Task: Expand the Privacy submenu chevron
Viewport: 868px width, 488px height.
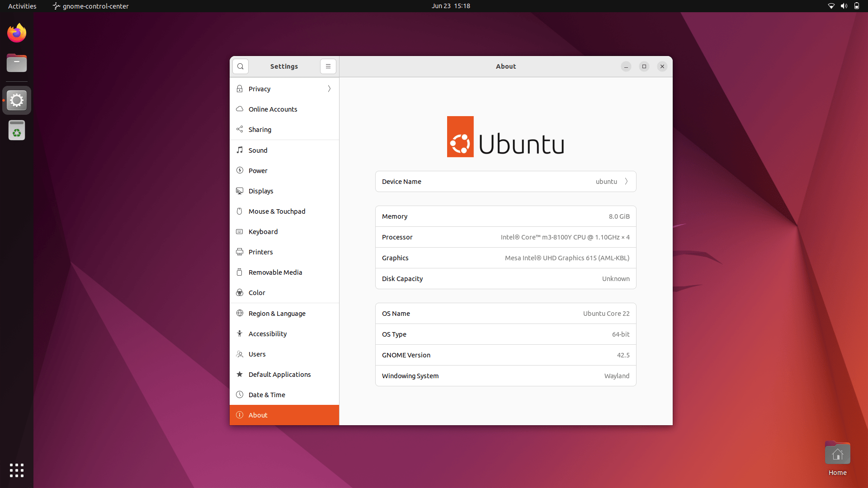Action: click(x=329, y=89)
